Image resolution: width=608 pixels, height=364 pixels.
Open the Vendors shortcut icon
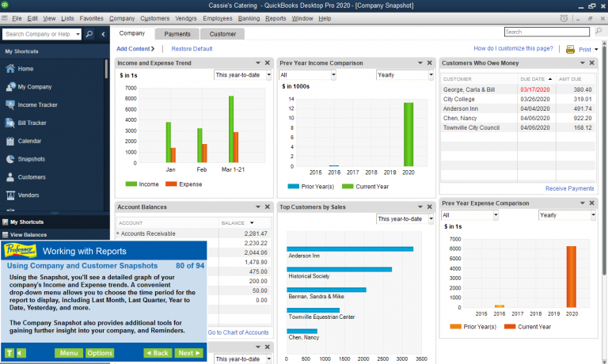(10, 195)
